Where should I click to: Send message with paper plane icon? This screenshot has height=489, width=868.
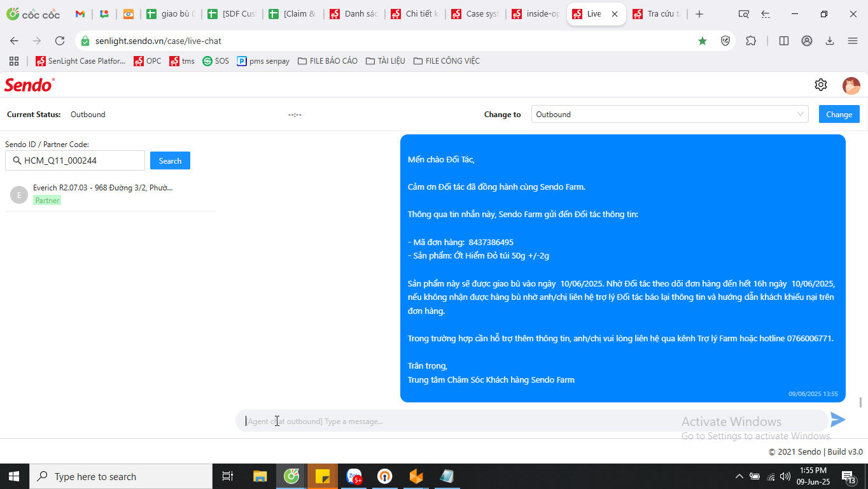click(838, 420)
